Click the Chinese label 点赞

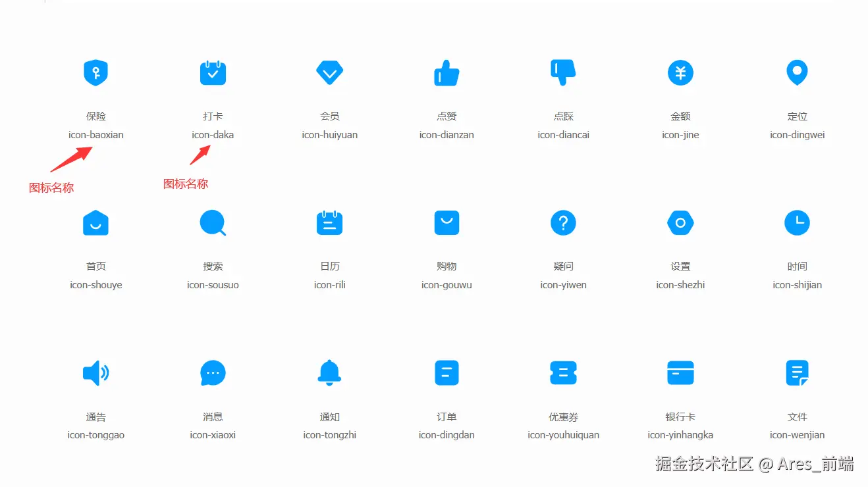tap(447, 116)
